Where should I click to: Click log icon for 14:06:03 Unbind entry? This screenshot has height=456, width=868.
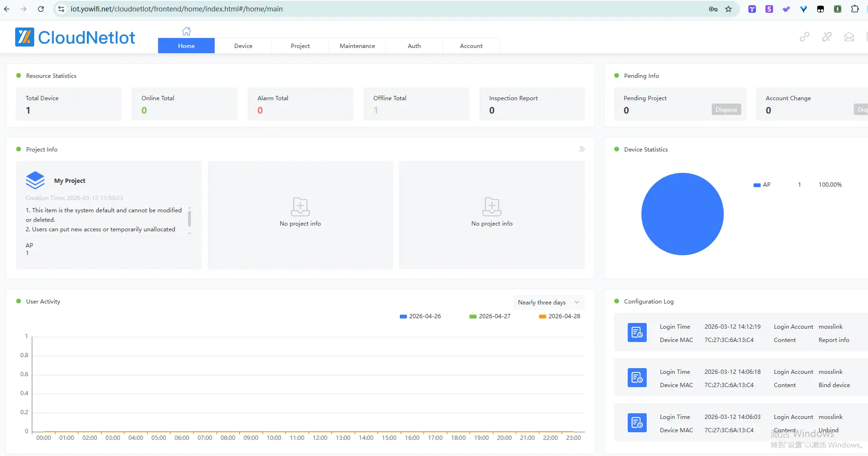click(637, 423)
